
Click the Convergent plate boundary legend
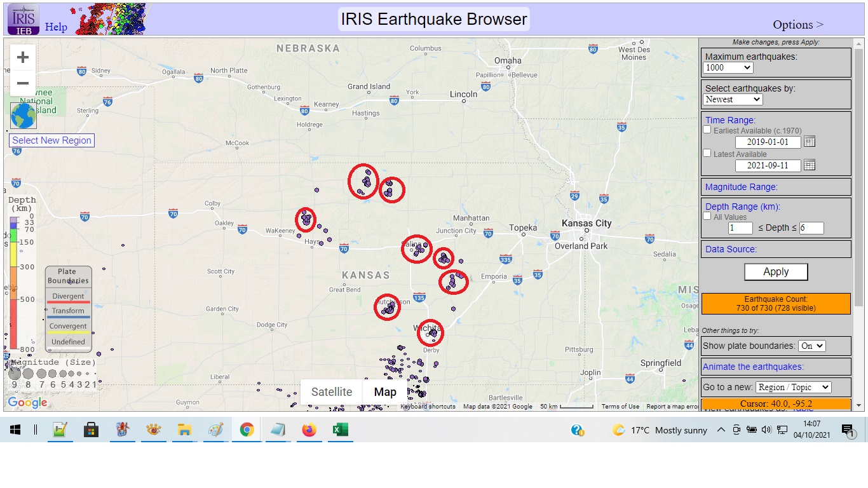68,328
